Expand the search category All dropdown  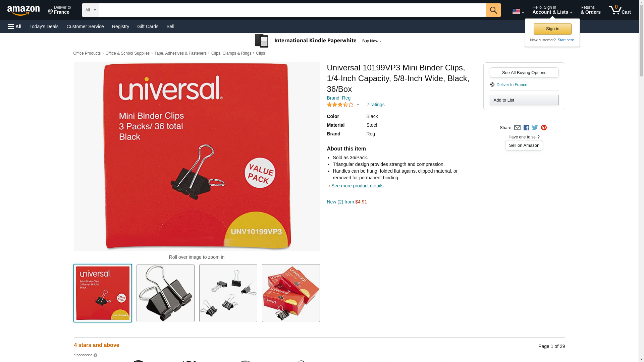click(x=90, y=10)
